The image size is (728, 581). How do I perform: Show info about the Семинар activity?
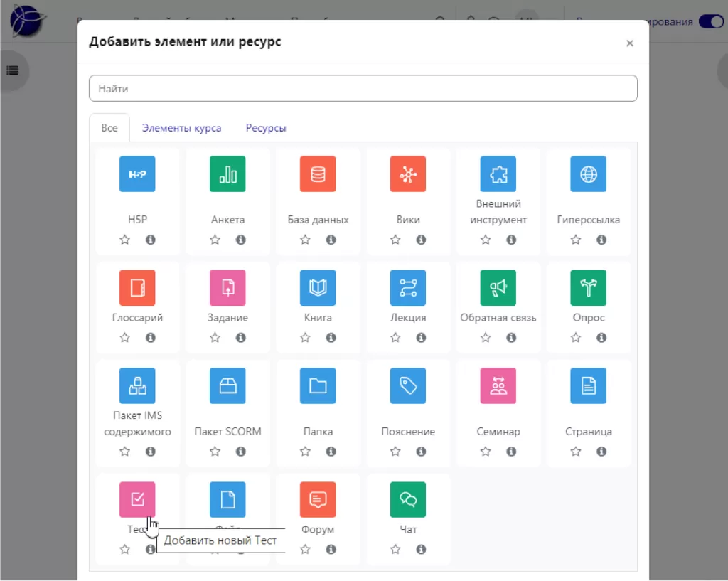pos(511,452)
